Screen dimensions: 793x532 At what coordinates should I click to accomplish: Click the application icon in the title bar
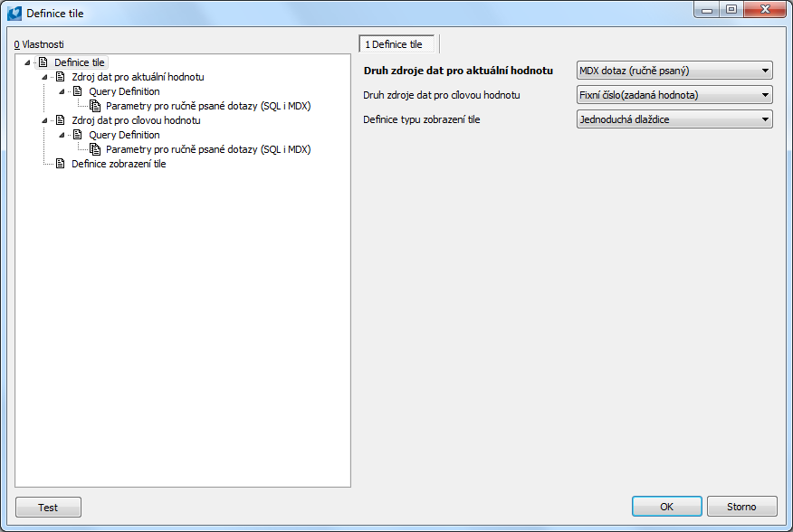pos(14,14)
